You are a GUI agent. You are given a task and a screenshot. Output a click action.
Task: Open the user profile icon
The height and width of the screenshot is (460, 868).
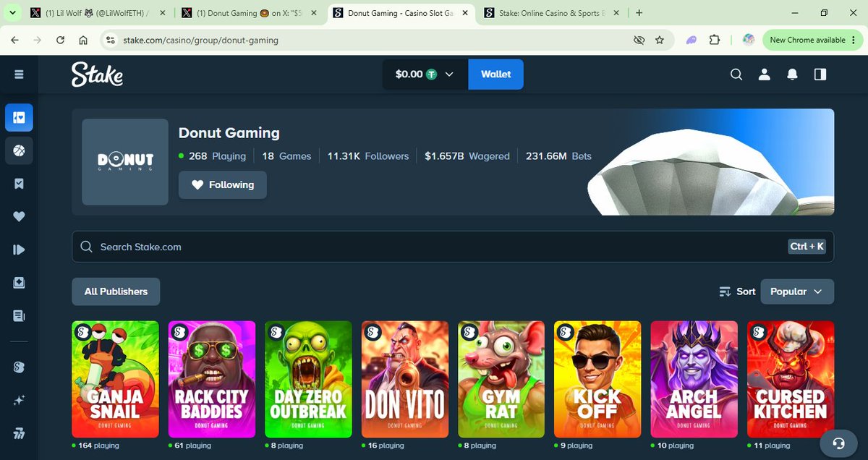[x=764, y=74]
